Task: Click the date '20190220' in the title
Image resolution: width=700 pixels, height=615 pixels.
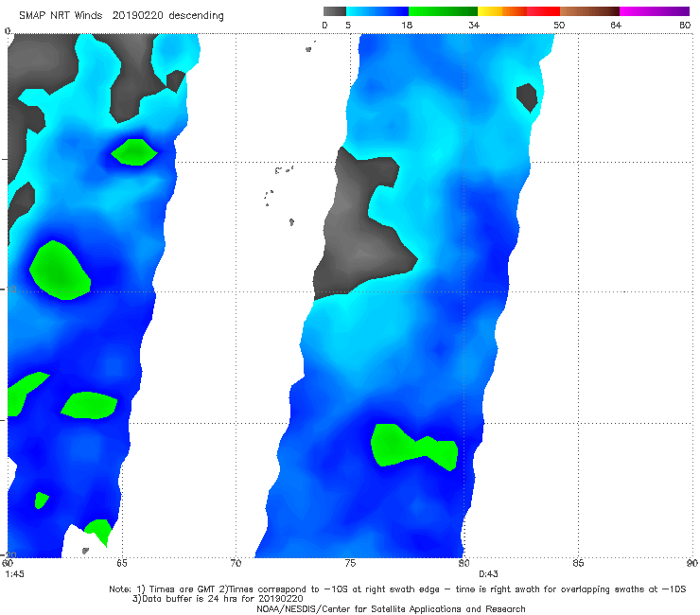Action: (x=138, y=16)
